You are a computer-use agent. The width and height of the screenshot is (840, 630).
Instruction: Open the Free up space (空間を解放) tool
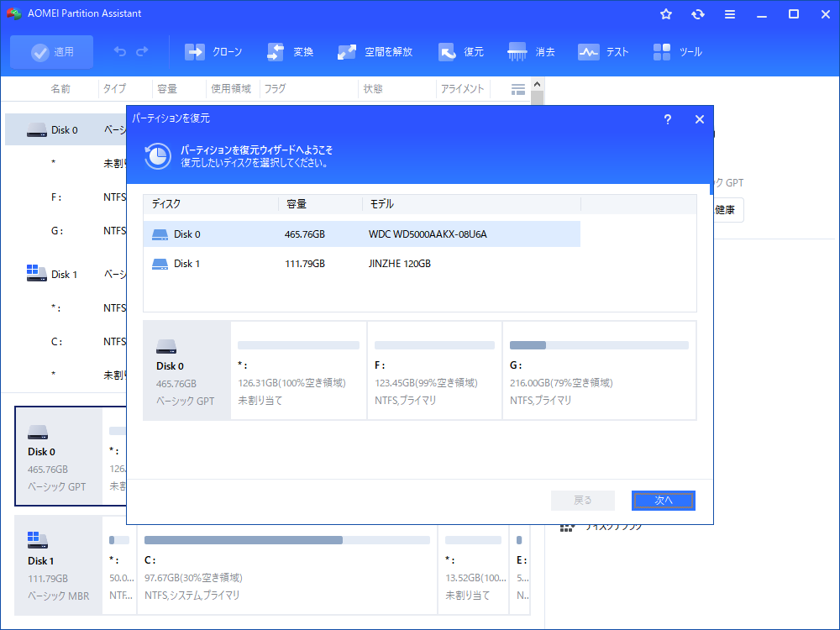pos(375,52)
